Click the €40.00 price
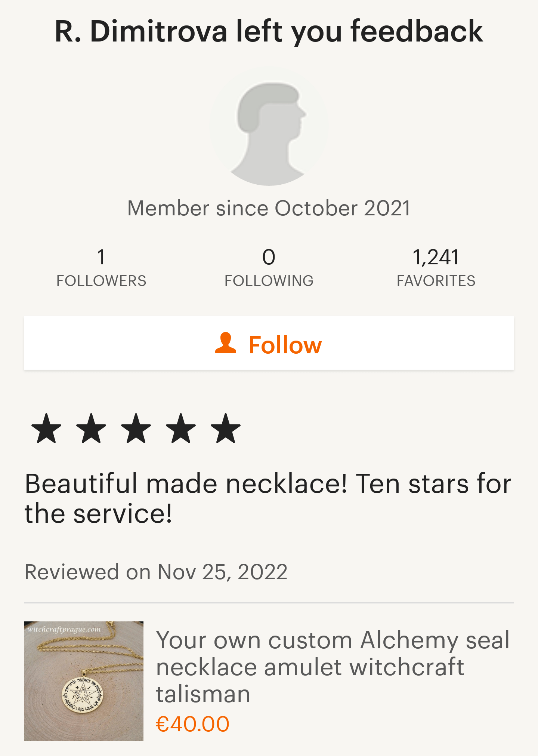This screenshot has height=756, width=538. click(x=193, y=724)
